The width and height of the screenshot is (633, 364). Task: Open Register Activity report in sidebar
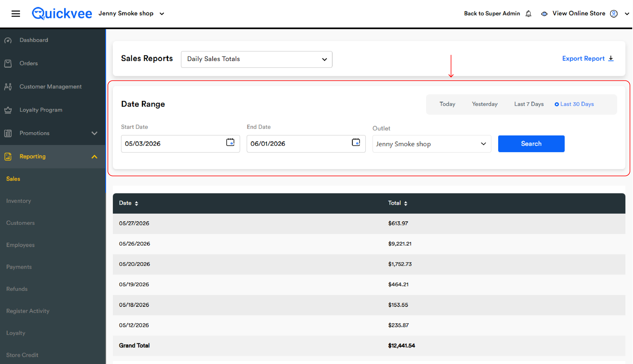(x=28, y=311)
